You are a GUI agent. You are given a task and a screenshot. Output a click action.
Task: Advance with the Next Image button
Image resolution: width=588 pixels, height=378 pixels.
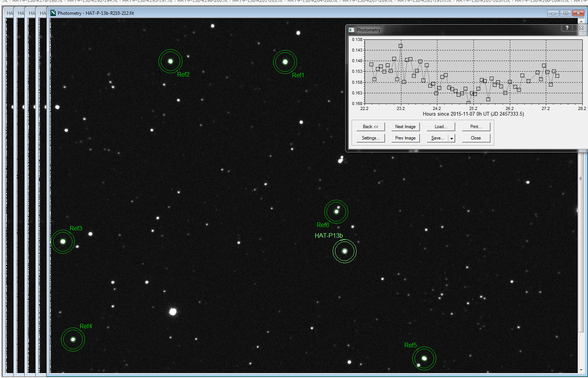point(405,127)
